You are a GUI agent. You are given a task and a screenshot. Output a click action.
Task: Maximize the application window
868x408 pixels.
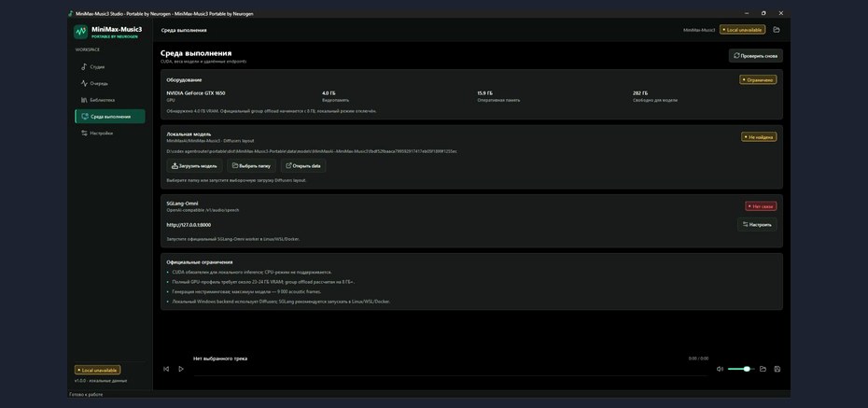click(x=763, y=13)
